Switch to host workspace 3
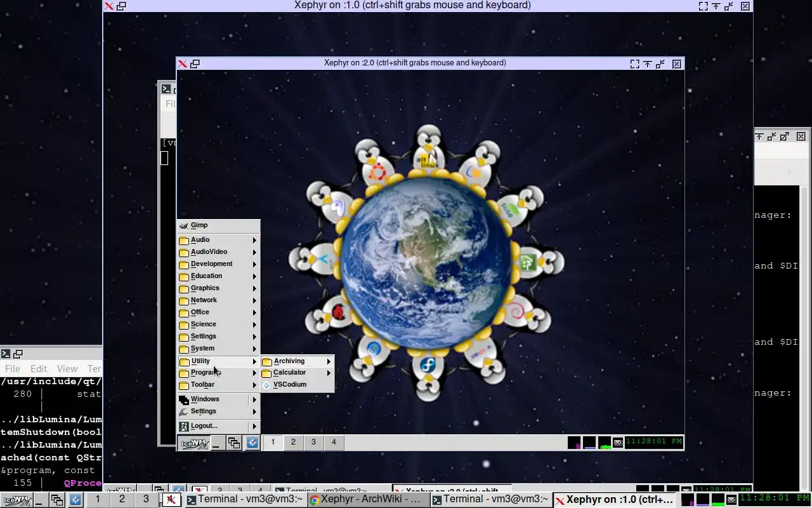The image size is (812, 508). coord(146,499)
